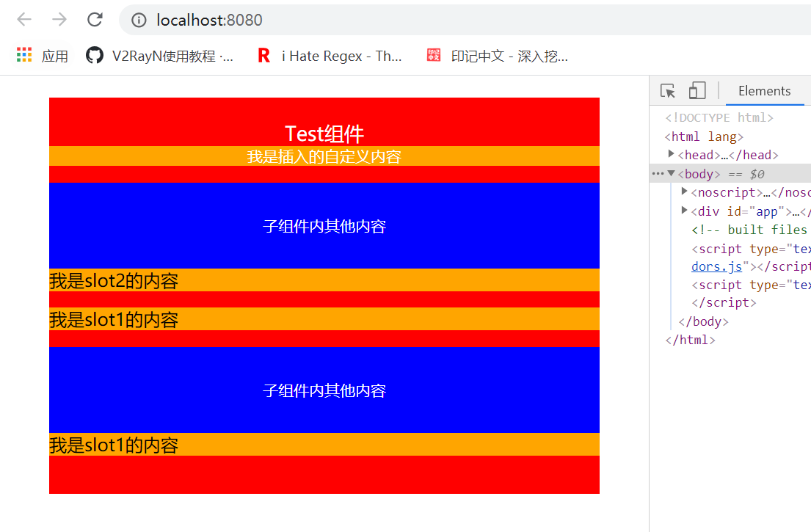Click the Test组件 heading
811x532 pixels.
[x=324, y=134]
